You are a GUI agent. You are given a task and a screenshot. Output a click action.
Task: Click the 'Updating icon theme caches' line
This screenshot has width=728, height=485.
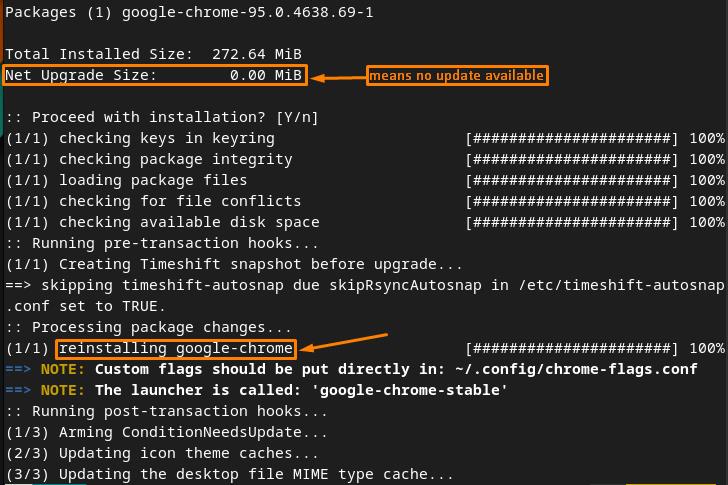(x=162, y=453)
